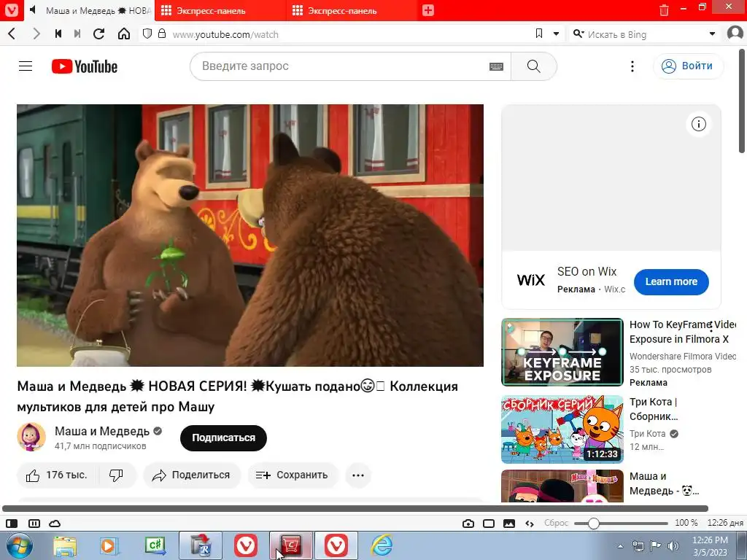Click the YouTube logo
The height and width of the screenshot is (560, 747).
[x=85, y=66]
